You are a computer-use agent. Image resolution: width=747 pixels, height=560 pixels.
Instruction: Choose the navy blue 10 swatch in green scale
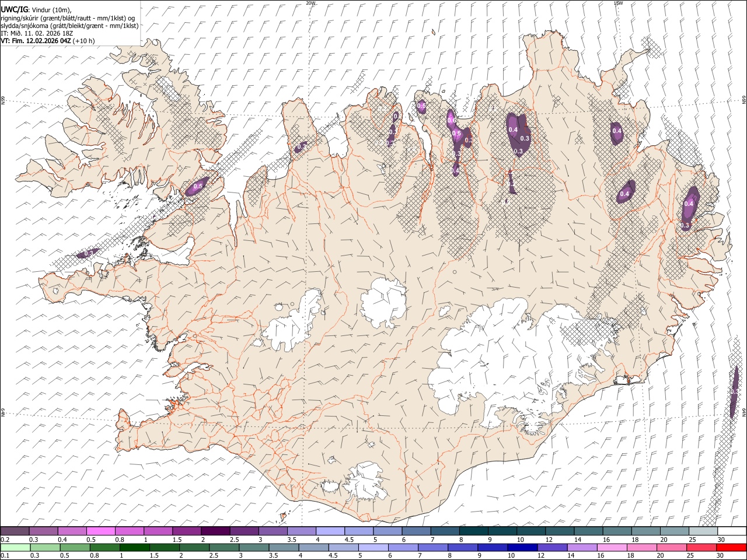[x=522, y=547]
